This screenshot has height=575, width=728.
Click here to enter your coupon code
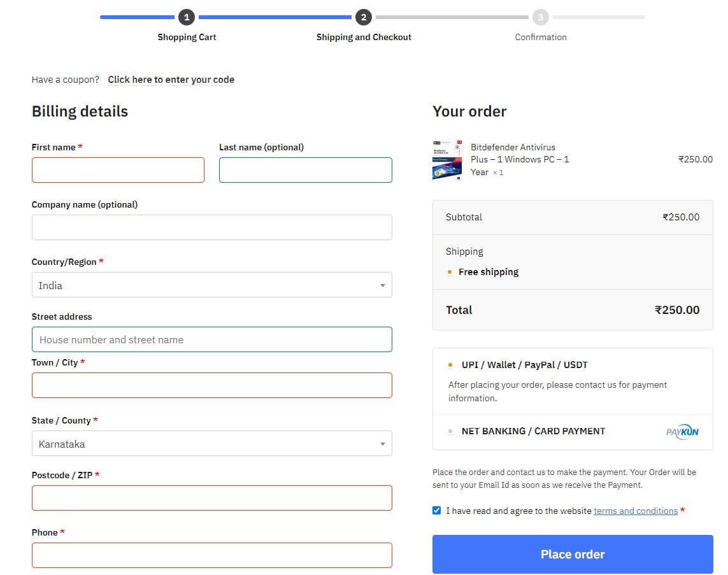[171, 80]
